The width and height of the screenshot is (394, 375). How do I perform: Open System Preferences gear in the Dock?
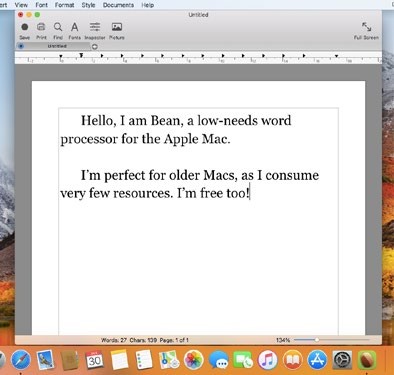pyautogui.click(x=342, y=360)
